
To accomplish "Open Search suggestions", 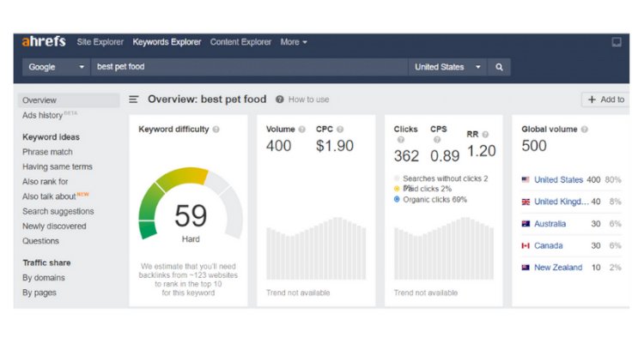I will [58, 211].
